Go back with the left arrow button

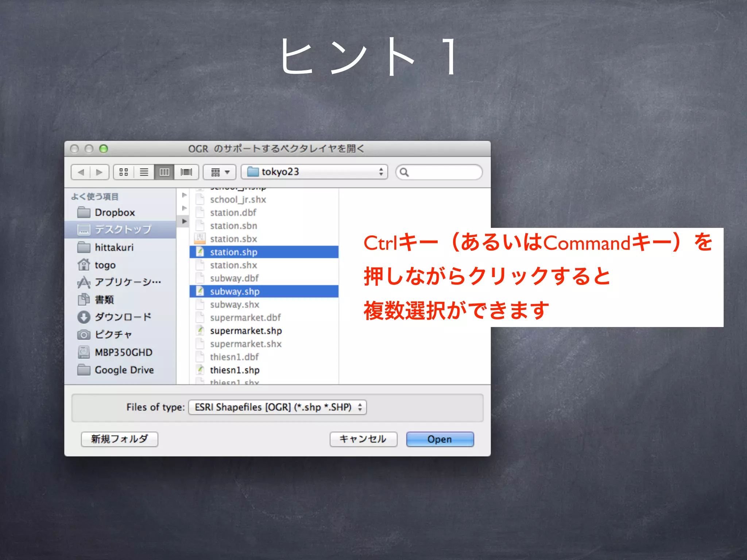pyautogui.click(x=81, y=172)
